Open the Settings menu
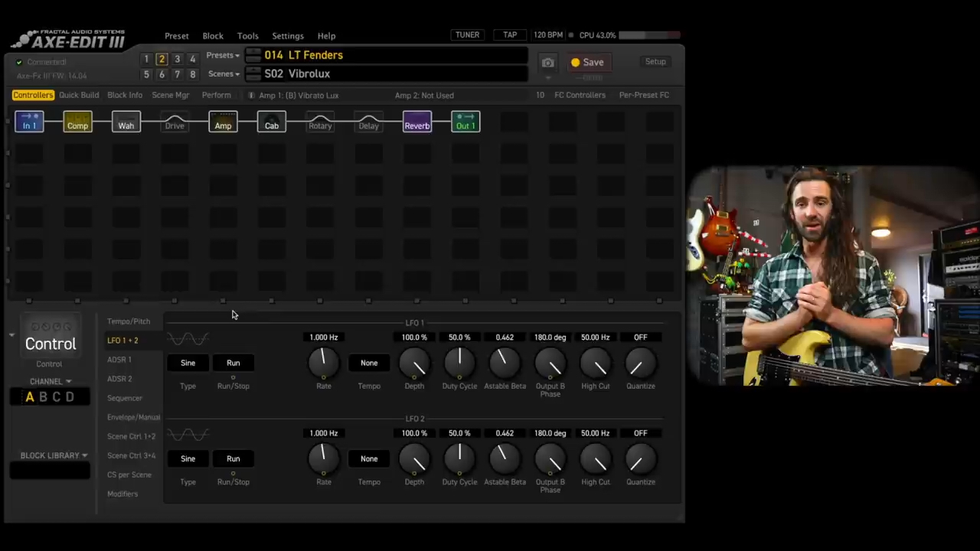Image resolution: width=980 pixels, height=551 pixels. 288,36
